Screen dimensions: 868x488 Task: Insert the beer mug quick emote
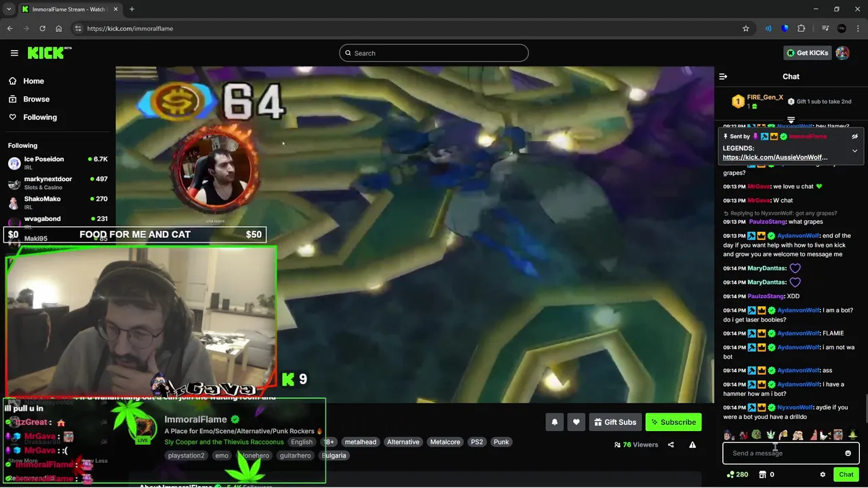pyautogui.click(x=784, y=435)
